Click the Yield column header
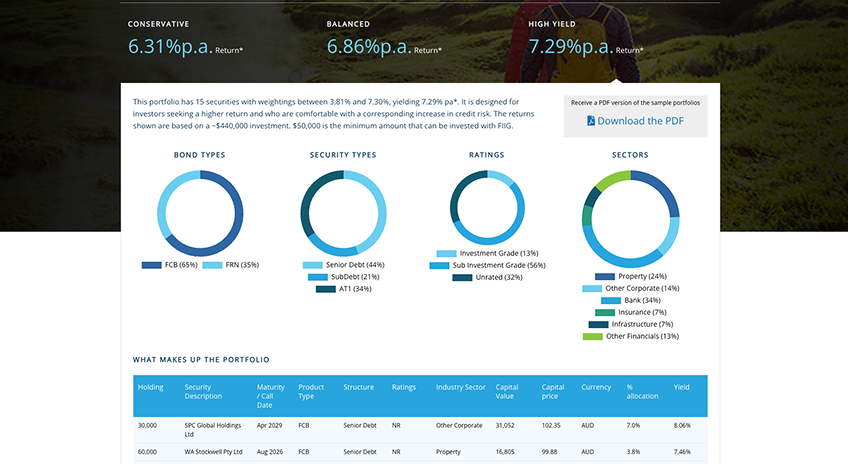The width and height of the screenshot is (848, 464). point(681,387)
